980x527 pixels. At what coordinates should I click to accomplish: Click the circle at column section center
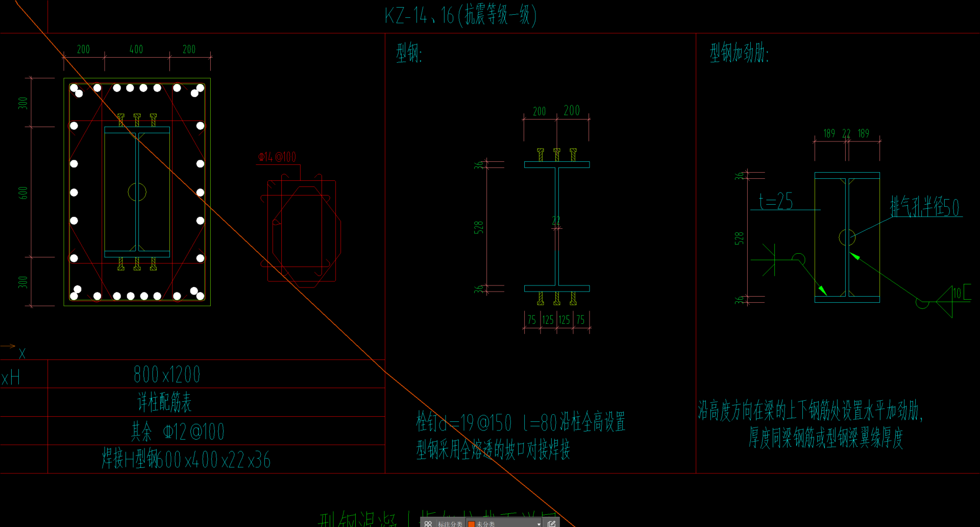point(137,192)
